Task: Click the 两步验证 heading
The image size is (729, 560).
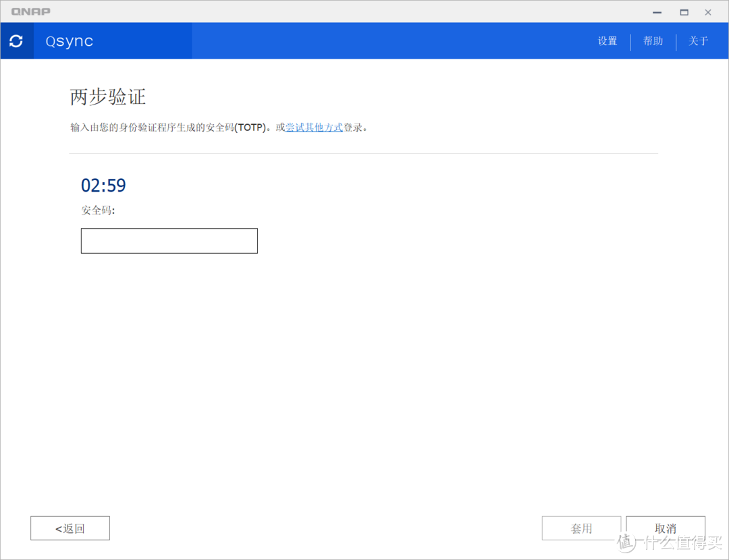Action: 108,97
